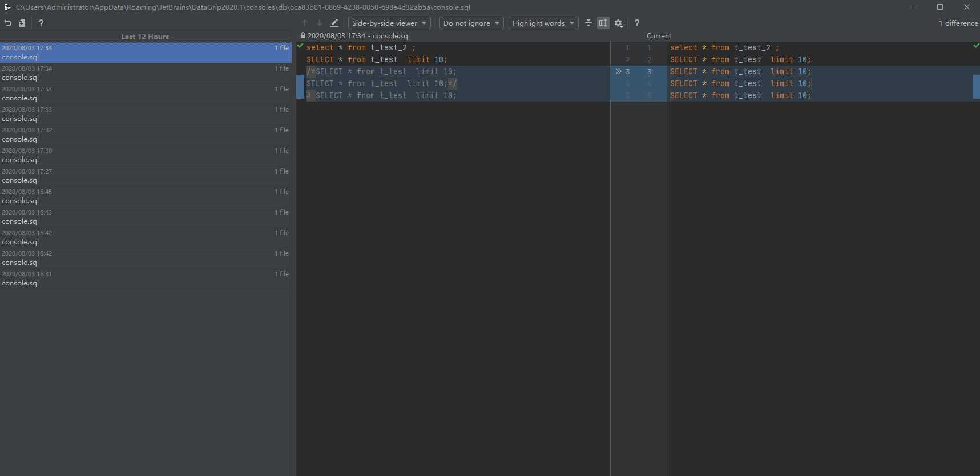
Task: Click the 'Current' pane header
Action: [659, 35]
